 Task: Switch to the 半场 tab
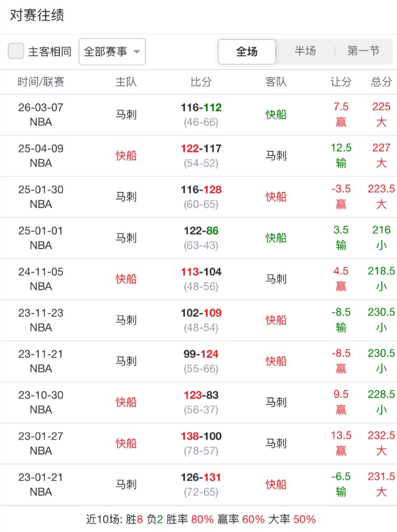point(305,51)
